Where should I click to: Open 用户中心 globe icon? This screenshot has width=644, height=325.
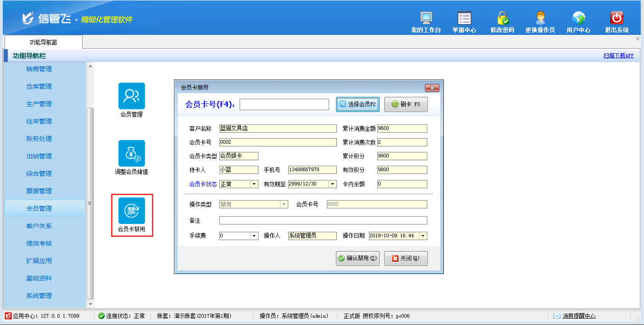(x=578, y=18)
